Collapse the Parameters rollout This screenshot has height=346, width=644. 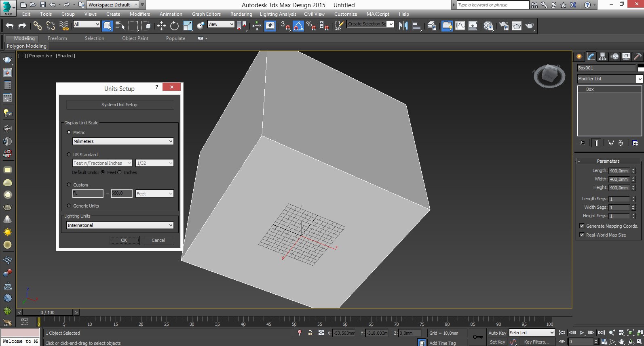pos(608,161)
